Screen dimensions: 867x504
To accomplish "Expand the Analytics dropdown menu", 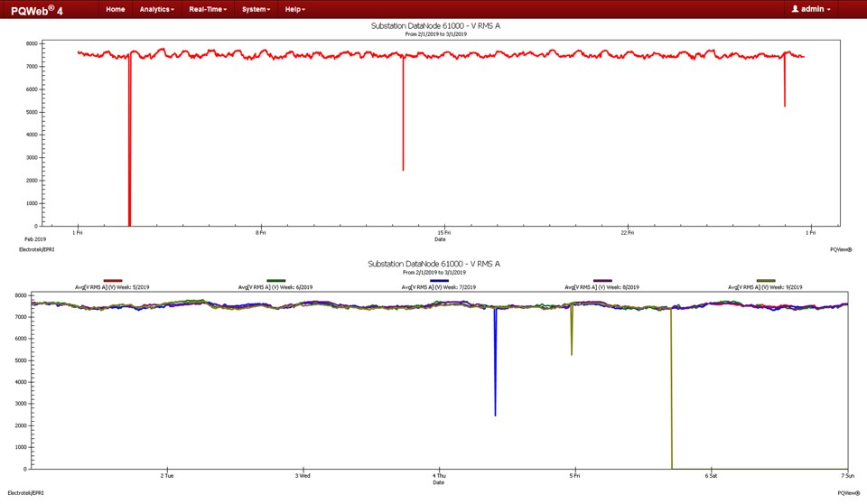I will pos(156,9).
